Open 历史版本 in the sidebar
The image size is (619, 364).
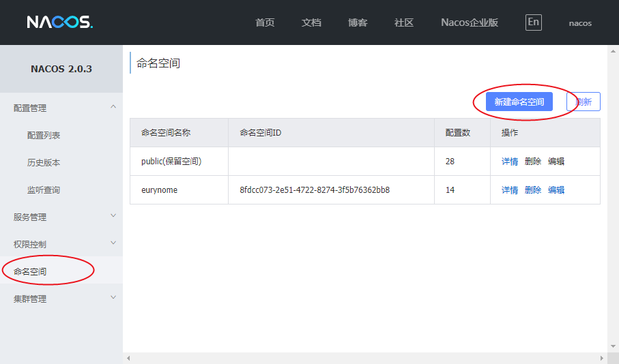point(44,162)
